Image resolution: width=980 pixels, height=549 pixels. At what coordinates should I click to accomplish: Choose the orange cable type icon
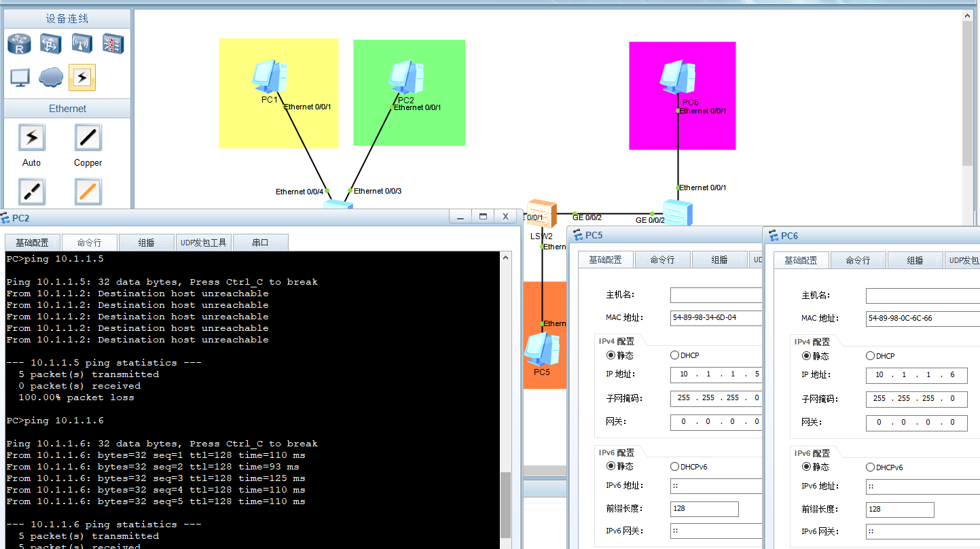[x=88, y=192]
